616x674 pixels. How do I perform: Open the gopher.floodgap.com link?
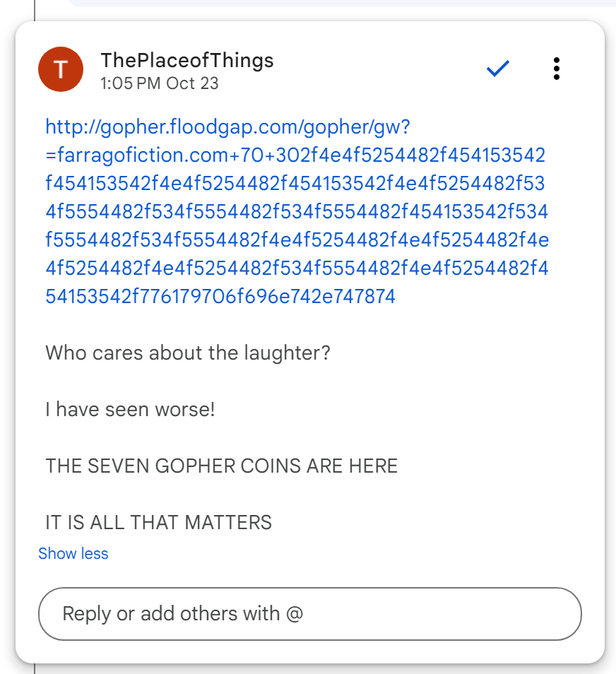pyautogui.click(x=226, y=127)
